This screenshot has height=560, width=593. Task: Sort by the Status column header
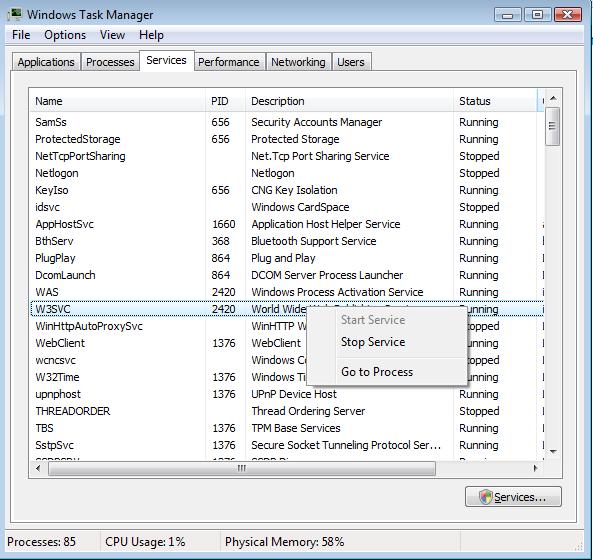pos(495,101)
